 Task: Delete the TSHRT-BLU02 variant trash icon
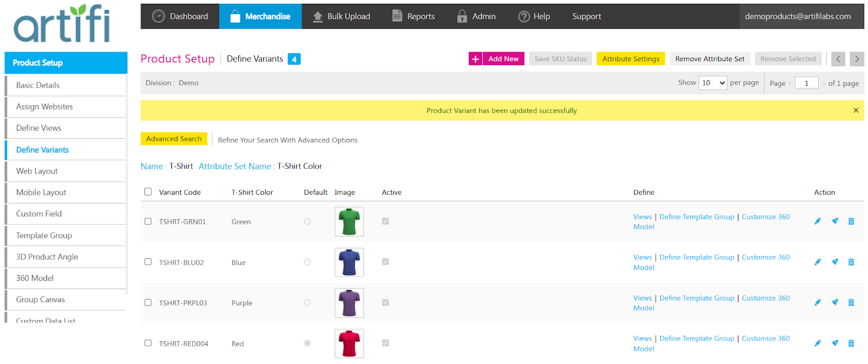coord(851,262)
